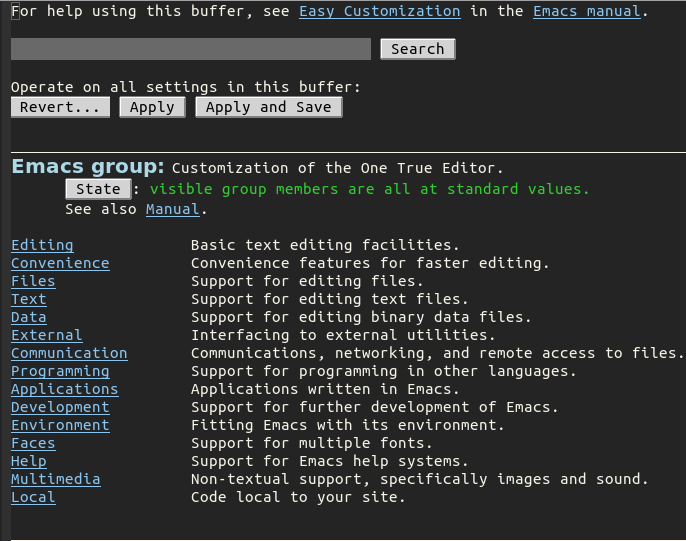The image size is (686, 541).
Task: Open the Programming customization group
Action: pyautogui.click(x=60, y=371)
